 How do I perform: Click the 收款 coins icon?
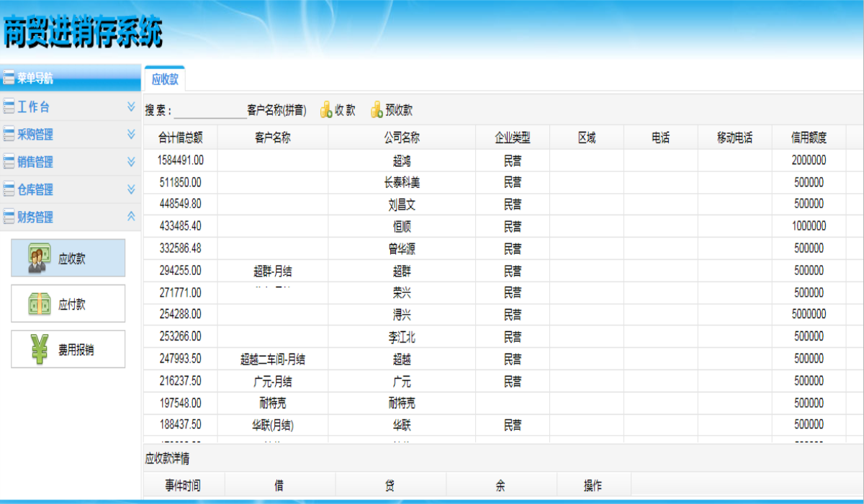326,110
